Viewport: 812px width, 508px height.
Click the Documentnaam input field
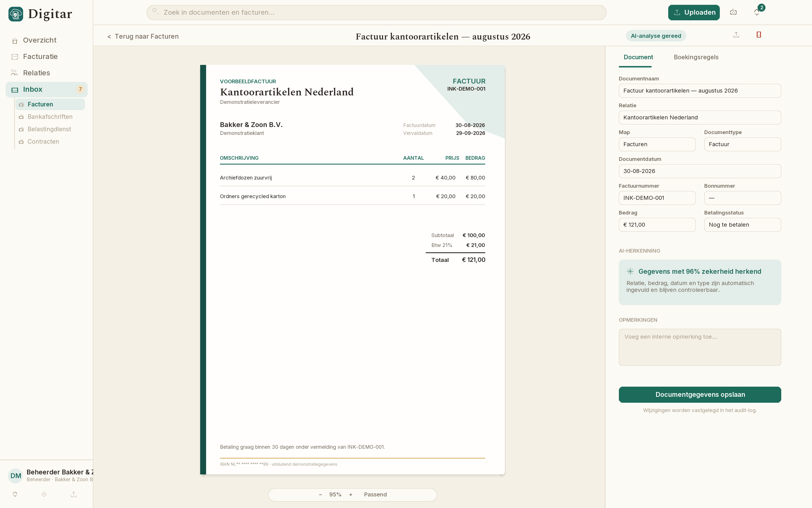point(700,91)
